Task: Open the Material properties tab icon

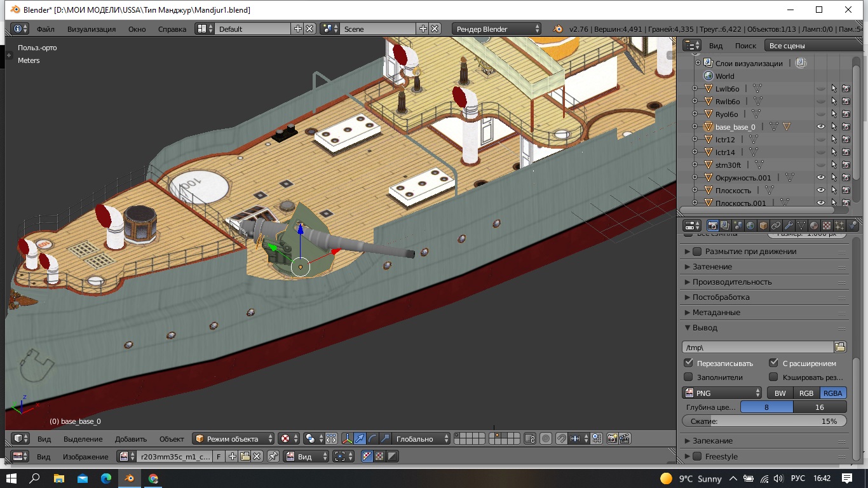Action: [x=814, y=226]
